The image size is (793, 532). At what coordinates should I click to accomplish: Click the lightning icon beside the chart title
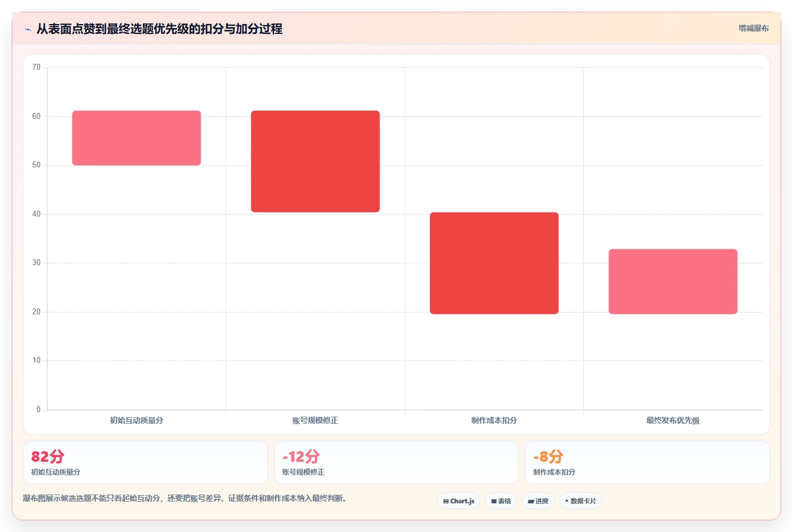click(x=28, y=29)
